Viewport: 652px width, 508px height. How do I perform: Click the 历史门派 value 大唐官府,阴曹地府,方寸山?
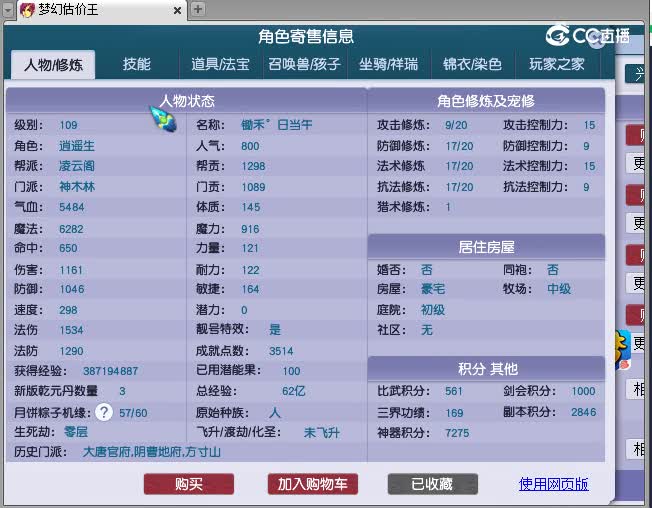(x=152, y=452)
